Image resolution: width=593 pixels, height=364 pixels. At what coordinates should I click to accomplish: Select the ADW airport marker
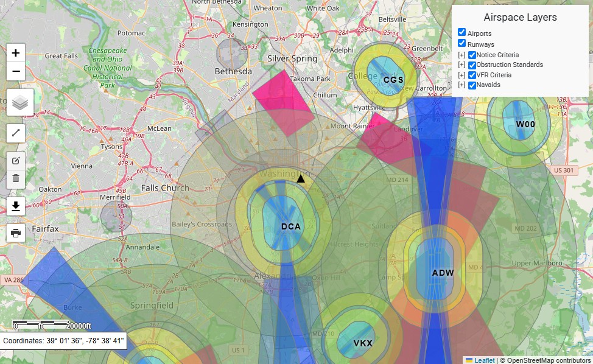tap(443, 273)
